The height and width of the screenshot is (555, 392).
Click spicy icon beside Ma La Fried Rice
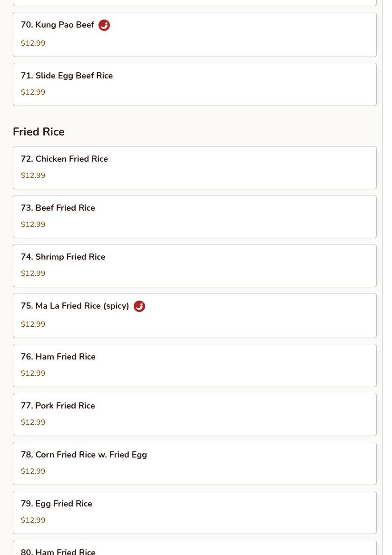(x=139, y=306)
